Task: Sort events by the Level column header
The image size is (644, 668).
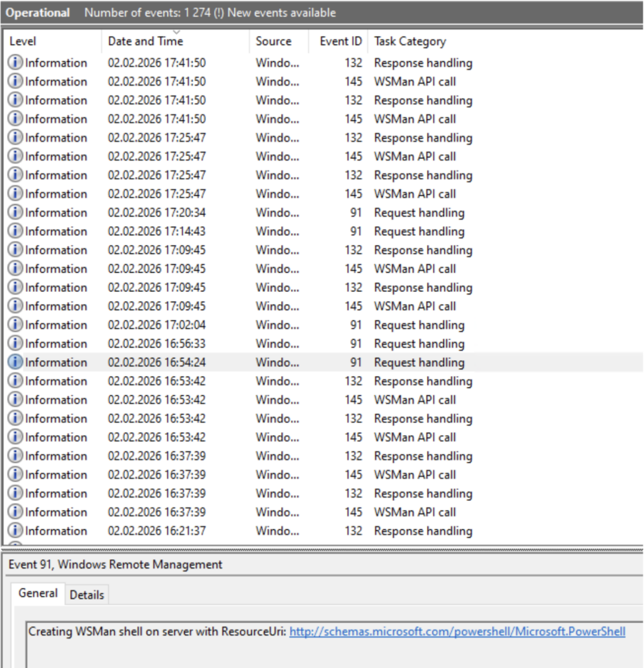Action: (x=23, y=41)
